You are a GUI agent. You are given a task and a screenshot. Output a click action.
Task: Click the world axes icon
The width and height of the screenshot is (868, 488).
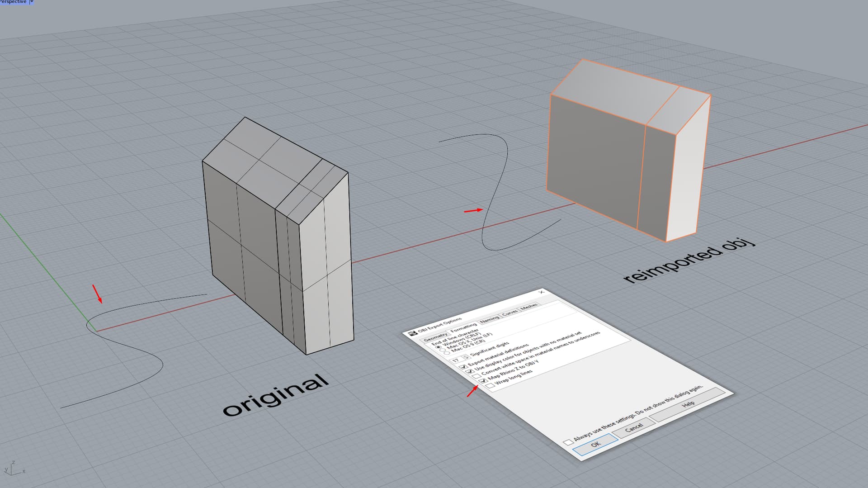tap(14, 469)
